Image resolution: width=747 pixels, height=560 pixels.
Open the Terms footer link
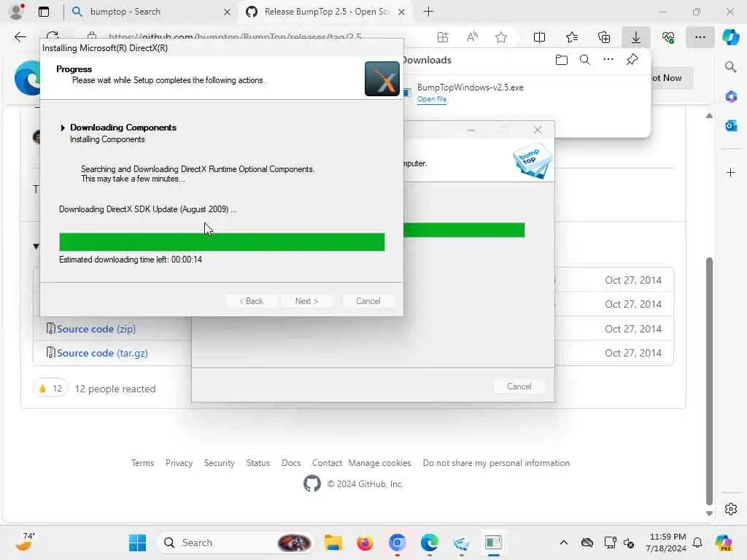pos(142,463)
